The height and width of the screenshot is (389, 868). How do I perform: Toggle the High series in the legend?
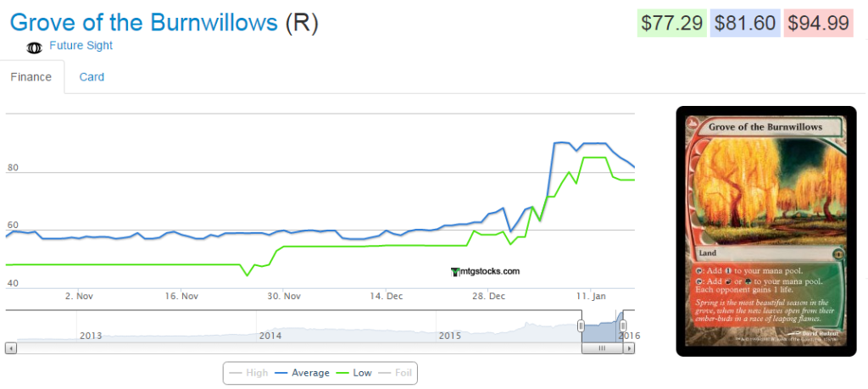click(x=248, y=373)
